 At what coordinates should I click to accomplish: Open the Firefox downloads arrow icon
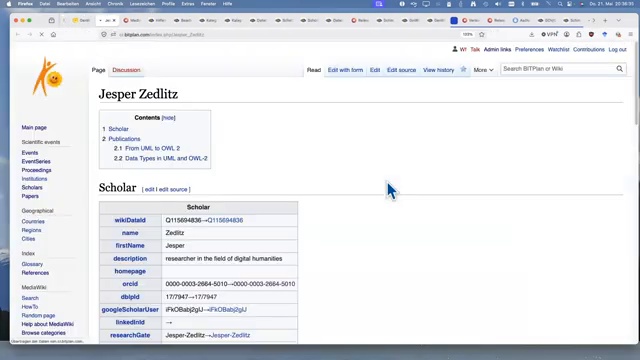pos(531,35)
